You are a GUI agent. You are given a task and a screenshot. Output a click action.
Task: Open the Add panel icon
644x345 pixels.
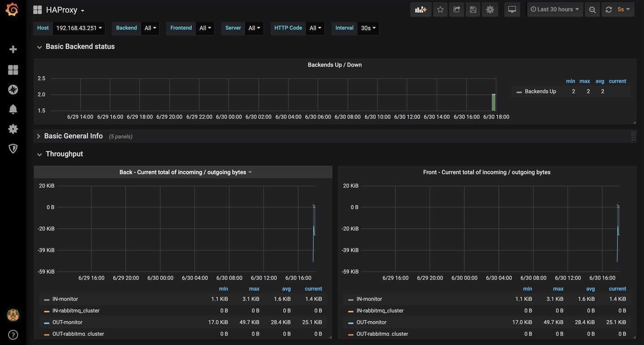[421, 9]
